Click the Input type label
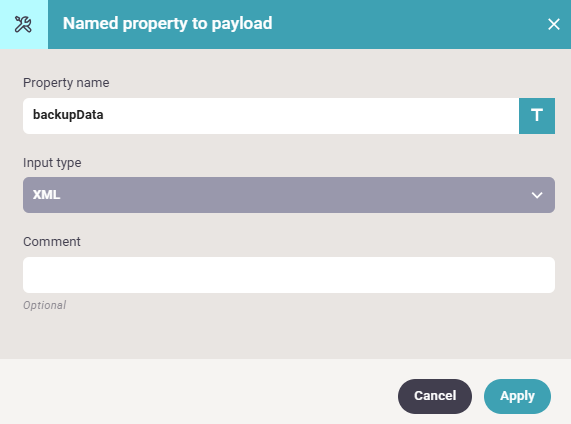The height and width of the screenshot is (424, 571). (52, 163)
